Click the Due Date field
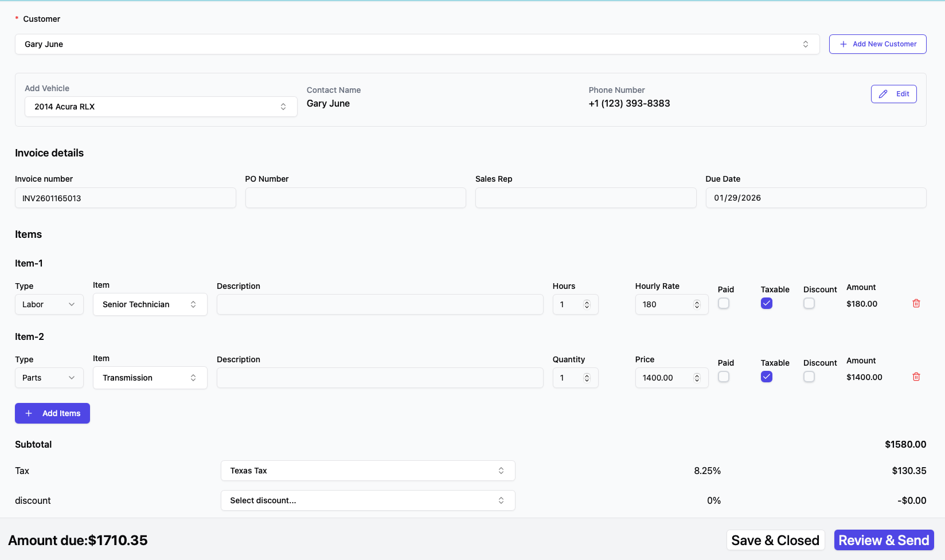Image resolution: width=945 pixels, height=560 pixels. point(815,198)
